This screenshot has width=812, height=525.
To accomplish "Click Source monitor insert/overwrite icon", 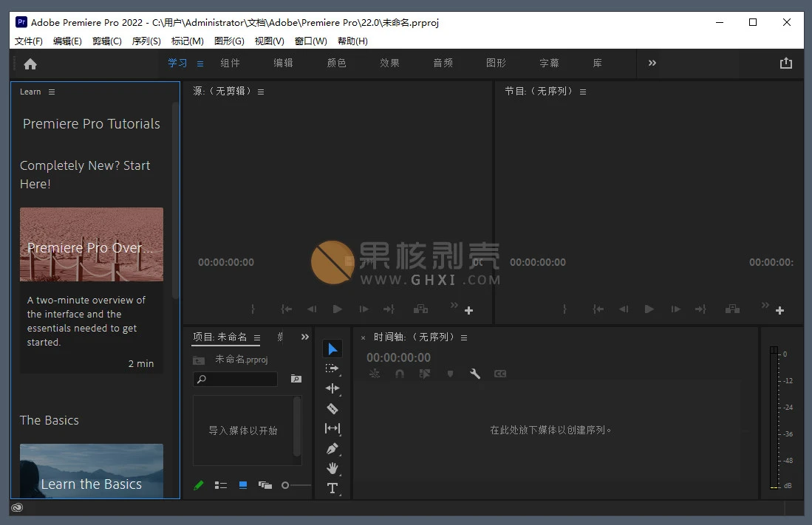I will click(420, 309).
